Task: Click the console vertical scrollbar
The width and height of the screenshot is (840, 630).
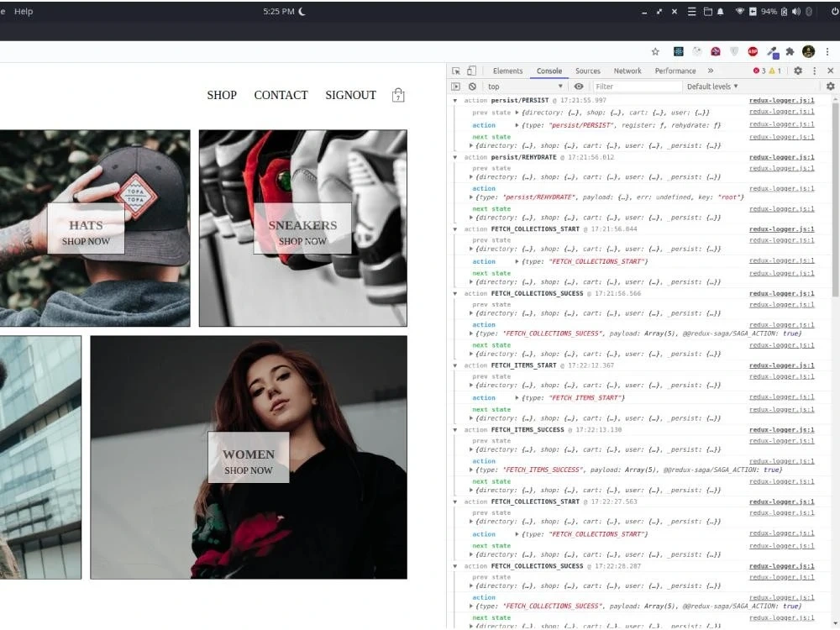Action: [x=835, y=198]
